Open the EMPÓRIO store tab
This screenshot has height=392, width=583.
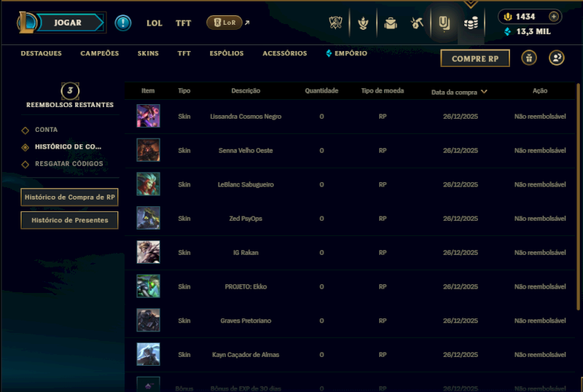point(347,54)
